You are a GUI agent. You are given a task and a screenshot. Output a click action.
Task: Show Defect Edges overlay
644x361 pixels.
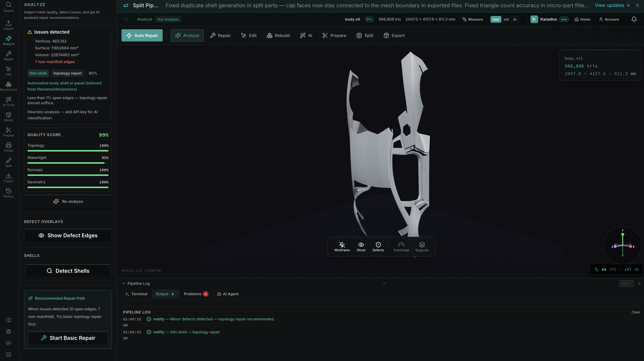[68, 235]
